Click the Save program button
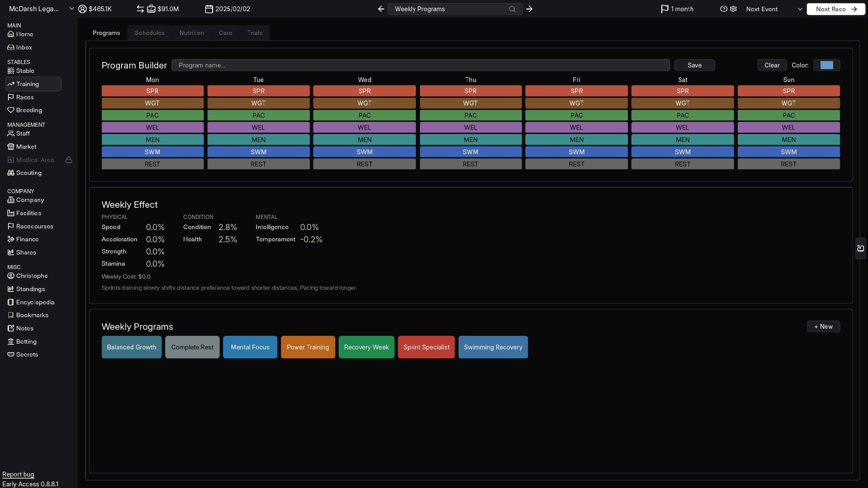868x488 pixels. [x=694, y=65]
